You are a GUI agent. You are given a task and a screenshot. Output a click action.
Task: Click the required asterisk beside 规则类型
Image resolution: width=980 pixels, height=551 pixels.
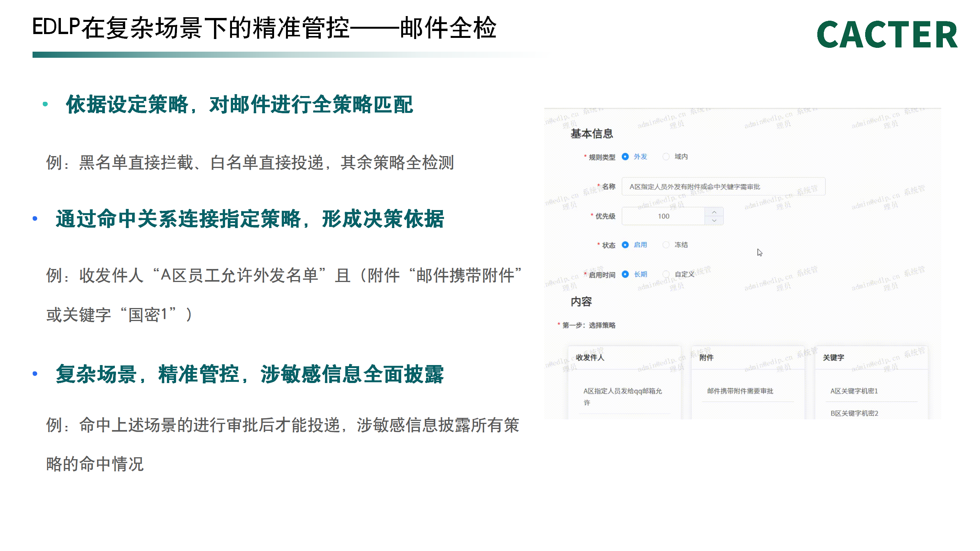(585, 155)
